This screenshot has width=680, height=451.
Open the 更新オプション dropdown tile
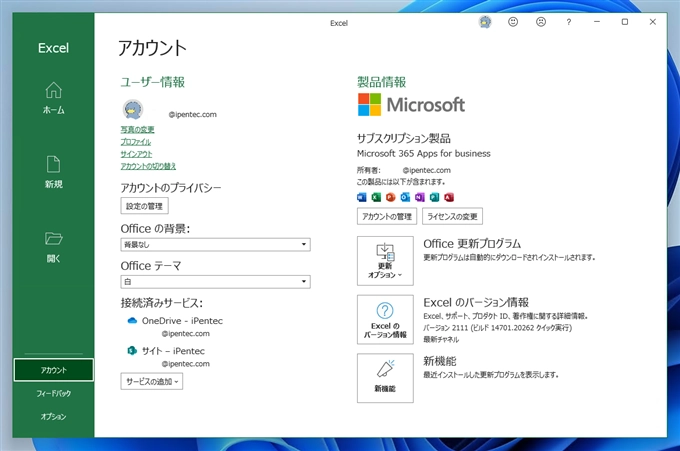385,261
